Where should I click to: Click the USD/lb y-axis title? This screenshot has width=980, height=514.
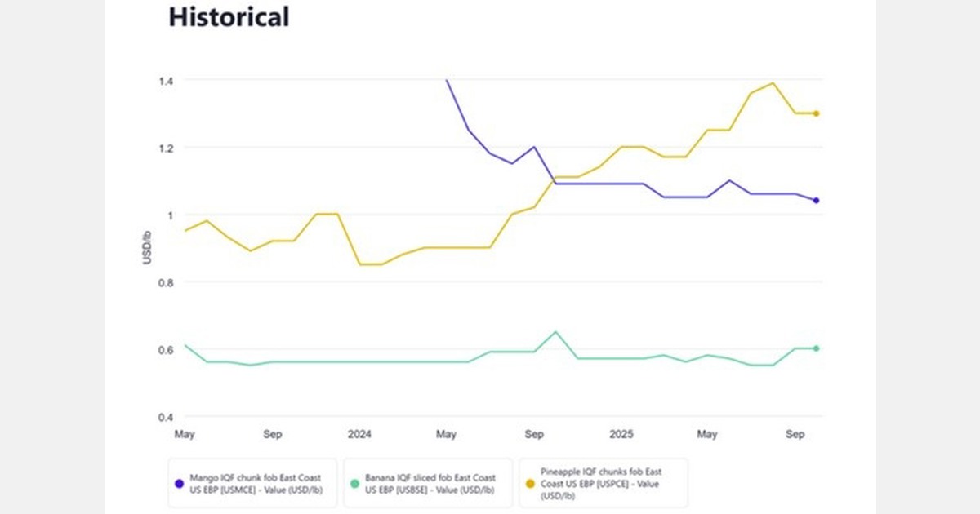[148, 248]
